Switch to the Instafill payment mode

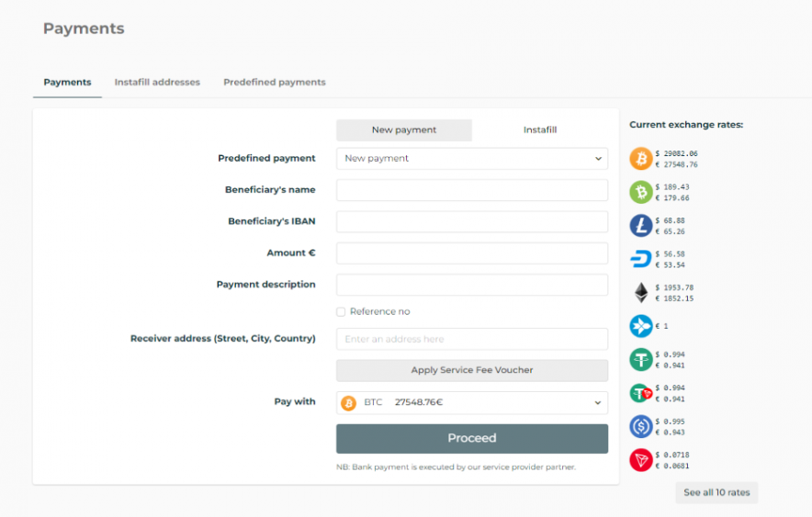(540, 130)
